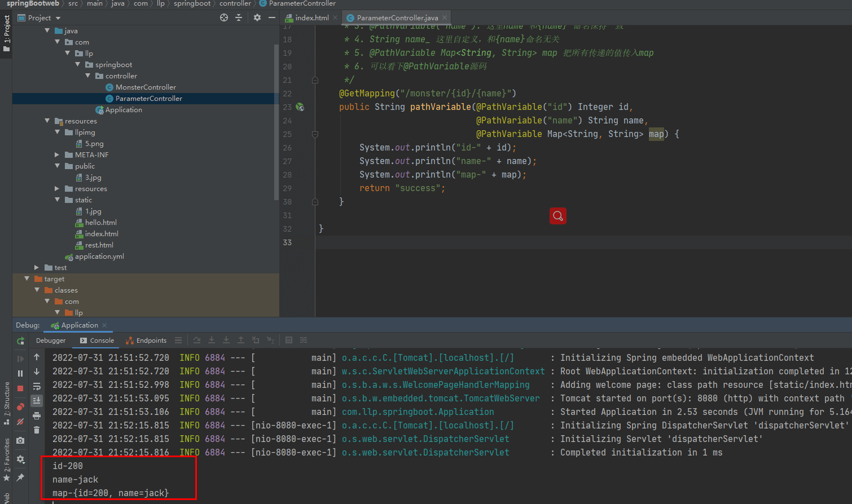Toggle Mute Breakpoints icon

20,422
